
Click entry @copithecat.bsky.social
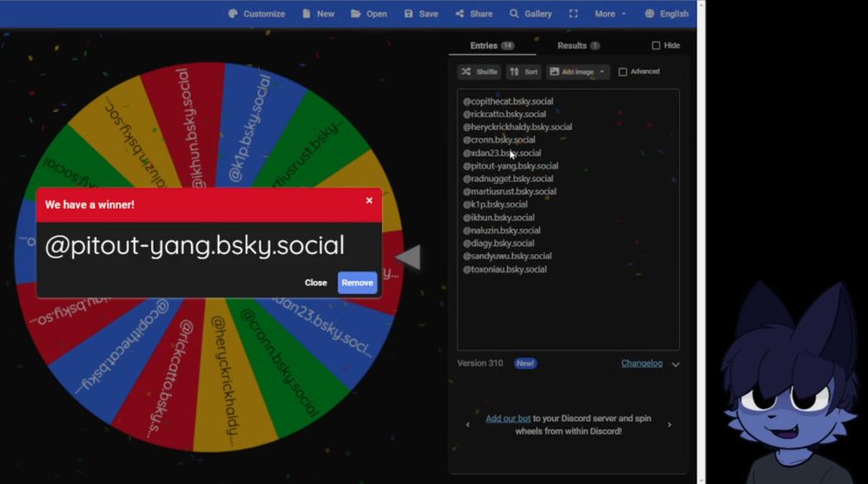pos(508,101)
